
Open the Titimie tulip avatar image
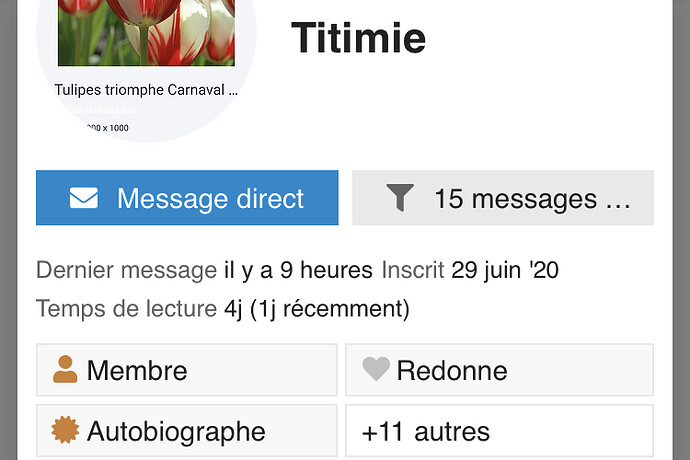pos(146,66)
